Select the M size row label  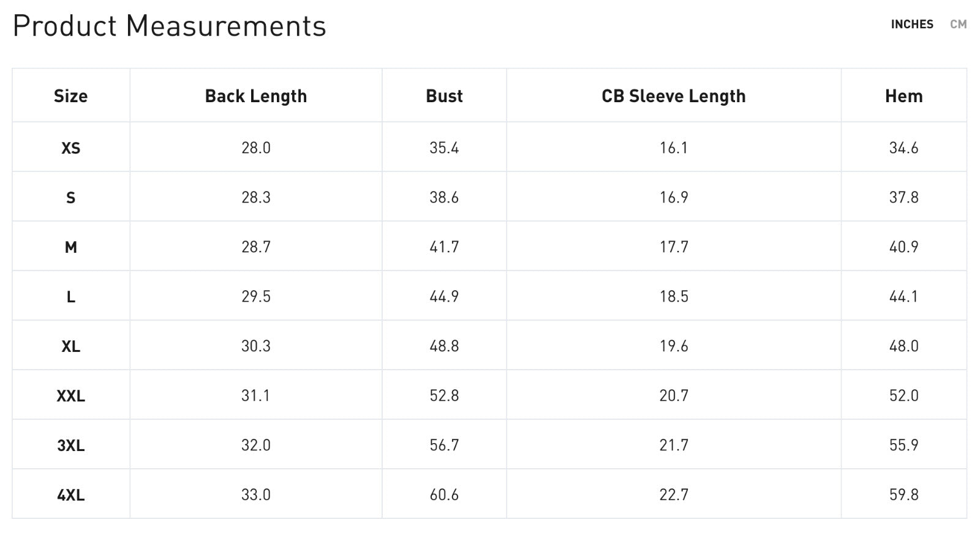tap(70, 247)
